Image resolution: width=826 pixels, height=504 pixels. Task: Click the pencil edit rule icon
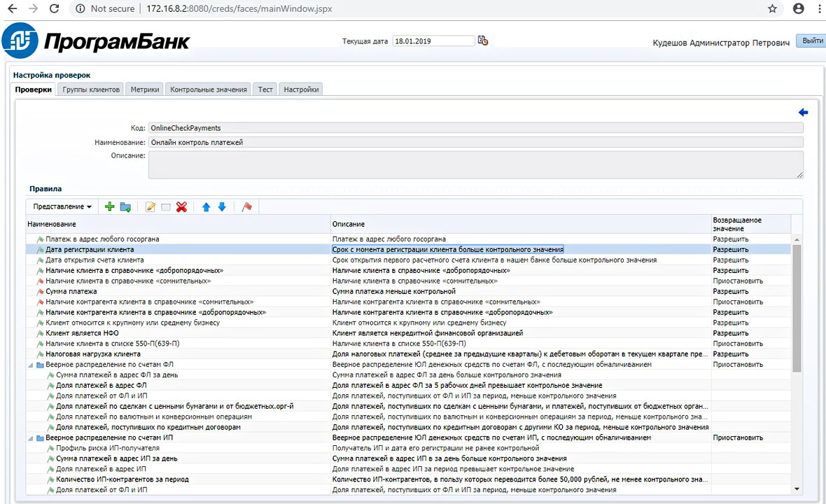(150, 206)
